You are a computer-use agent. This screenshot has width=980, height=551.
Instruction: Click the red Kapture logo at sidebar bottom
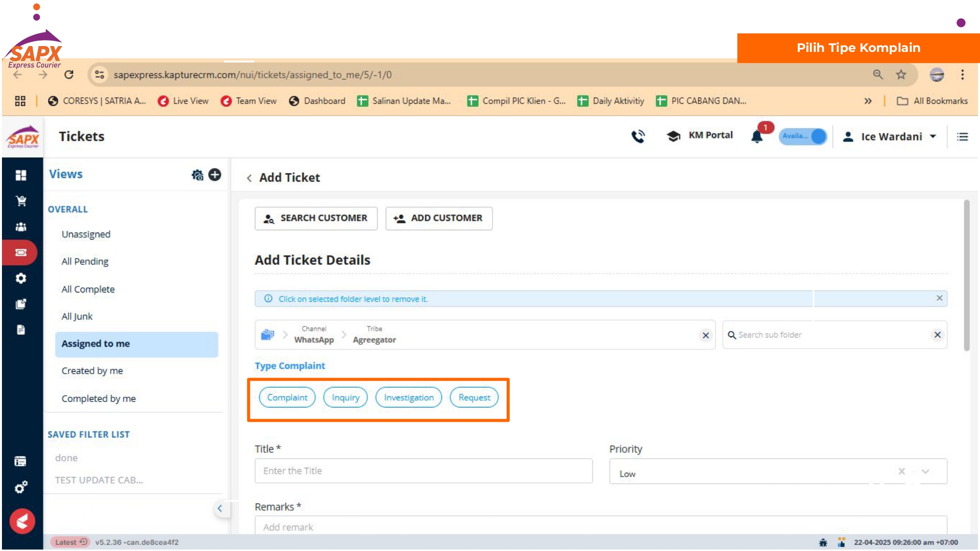click(22, 521)
